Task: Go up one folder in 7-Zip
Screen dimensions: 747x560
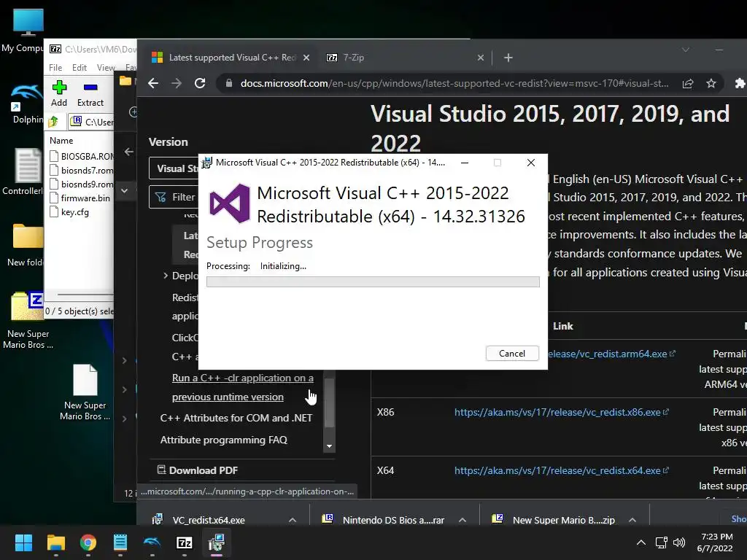Action: point(53,122)
